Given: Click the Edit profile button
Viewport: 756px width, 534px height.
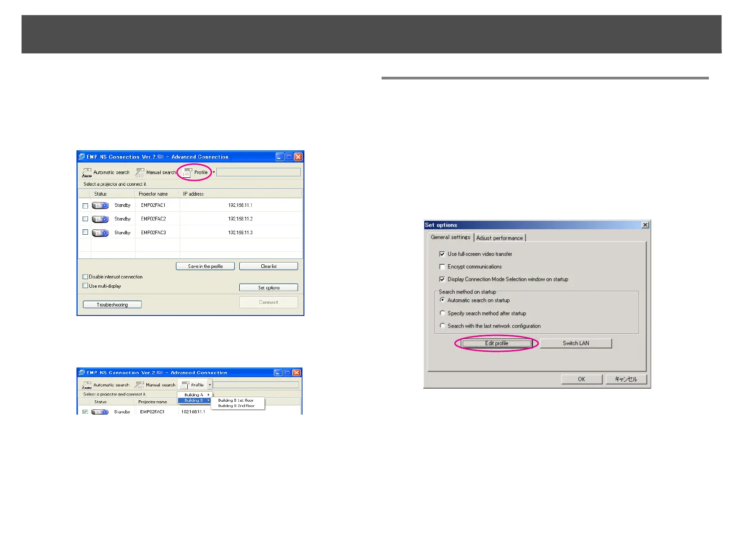Looking at the screenshot, I should coord(497,343).
